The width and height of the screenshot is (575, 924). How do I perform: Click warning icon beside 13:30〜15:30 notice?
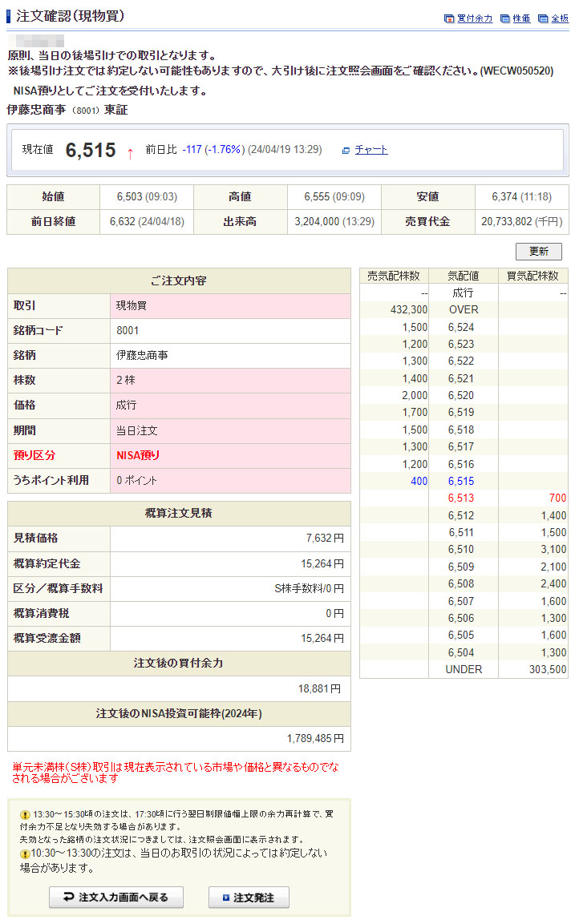25,814
